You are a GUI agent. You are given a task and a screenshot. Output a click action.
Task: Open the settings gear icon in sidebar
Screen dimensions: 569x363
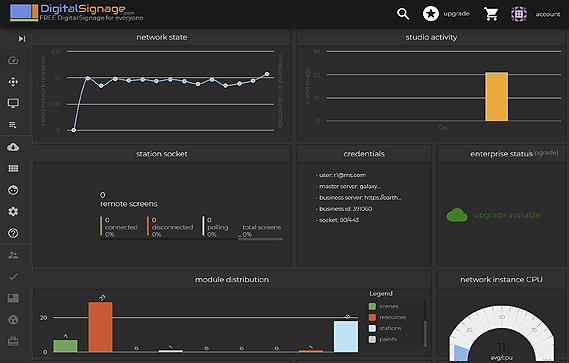[13, 212]
